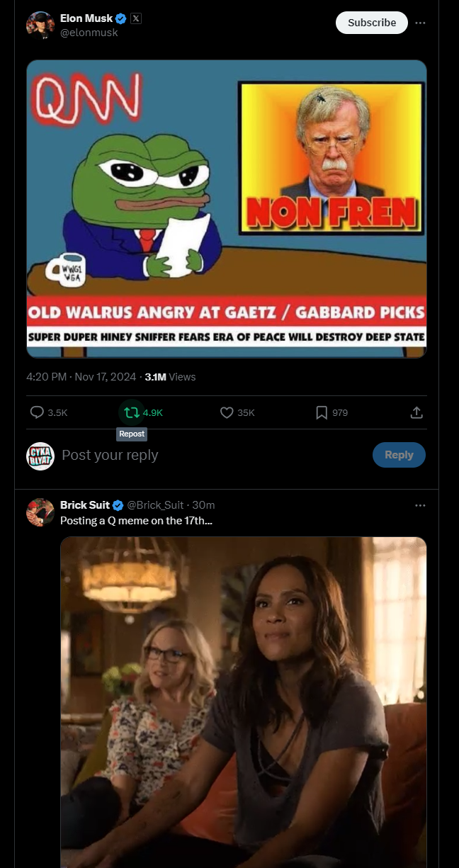
Task: Like the post with the heart icon
Action: (x=227, y=412)
